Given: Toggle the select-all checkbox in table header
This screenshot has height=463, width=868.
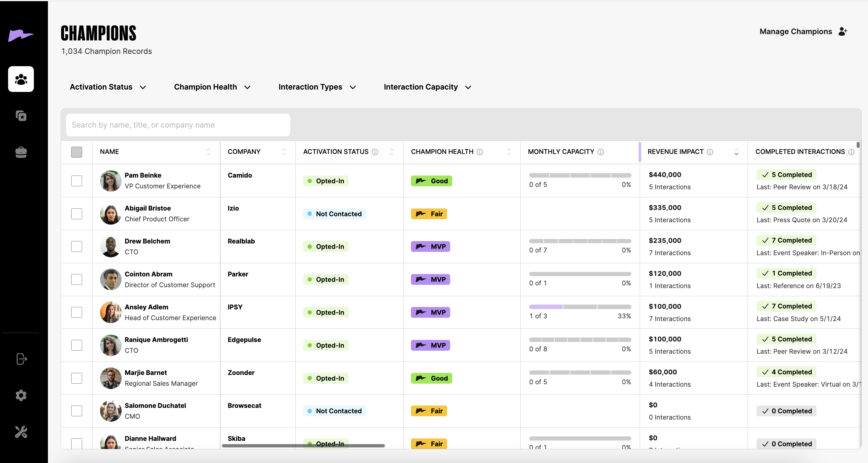Looking at the screenshot, I should (76, 152).
